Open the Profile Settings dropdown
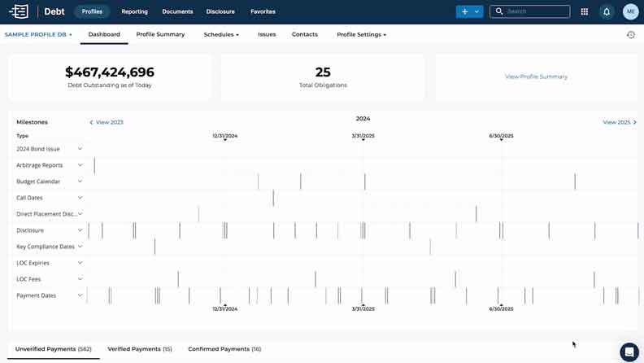Screen dimensions: 644x363 [x=361, y=35]
